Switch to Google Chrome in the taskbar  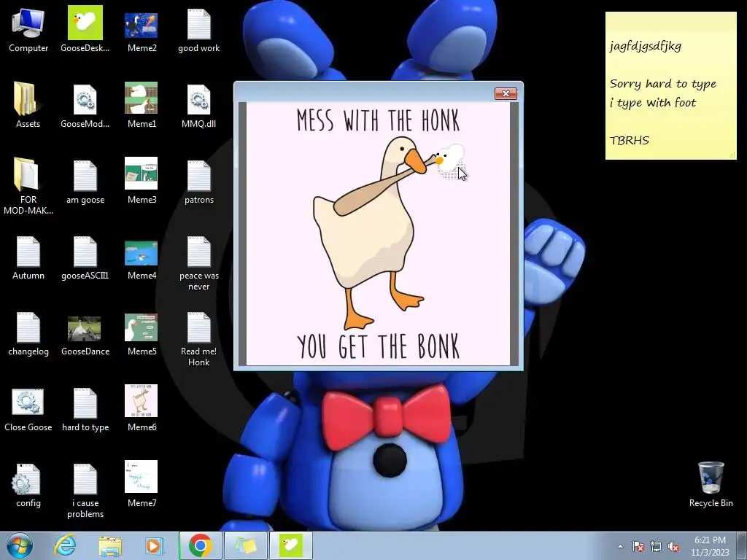coord(200,545)
